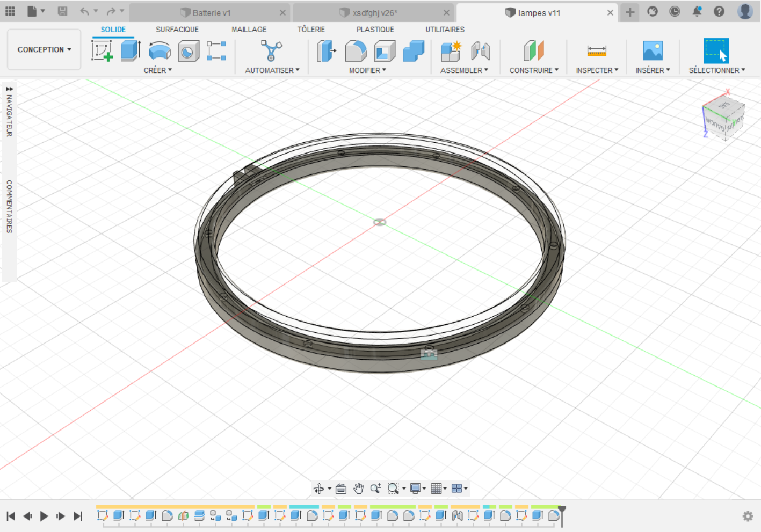Expand the INSÉRER menu
The image size is (761, 532).
pos(653,70)
